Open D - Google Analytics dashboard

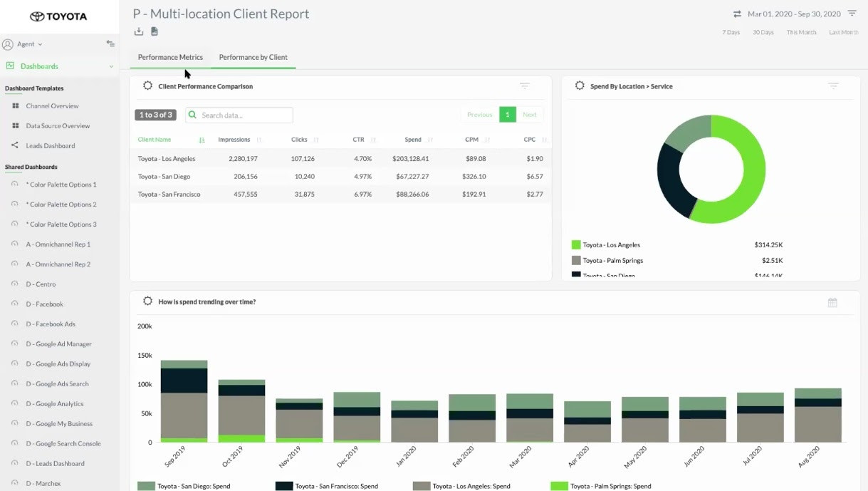[55, 404]
